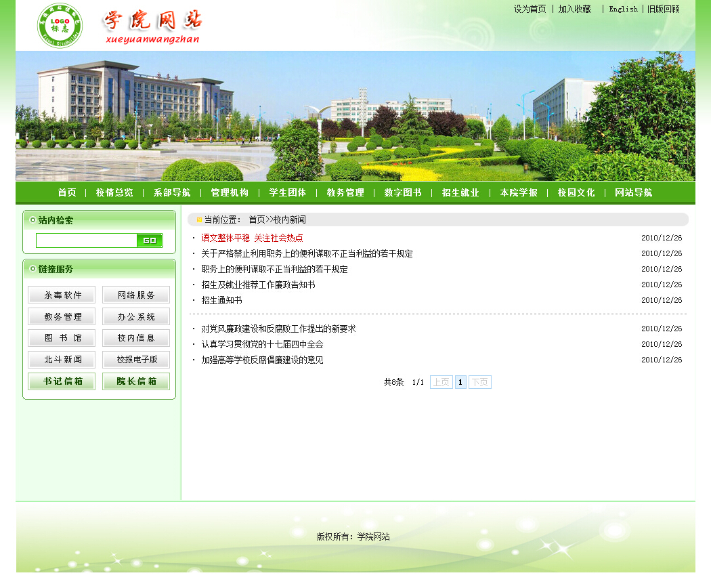
Task: Open 数字图书 navigation menu item
Action: click(403, 193)
